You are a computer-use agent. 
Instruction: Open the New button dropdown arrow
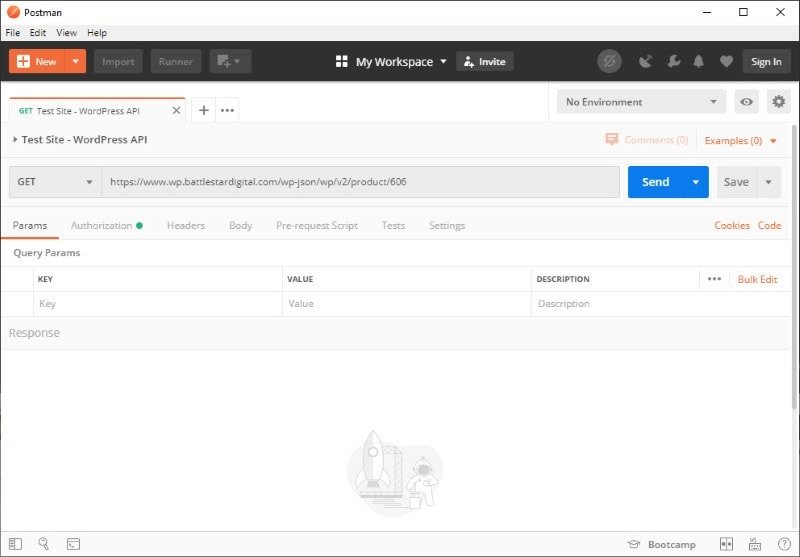(76, 61)
